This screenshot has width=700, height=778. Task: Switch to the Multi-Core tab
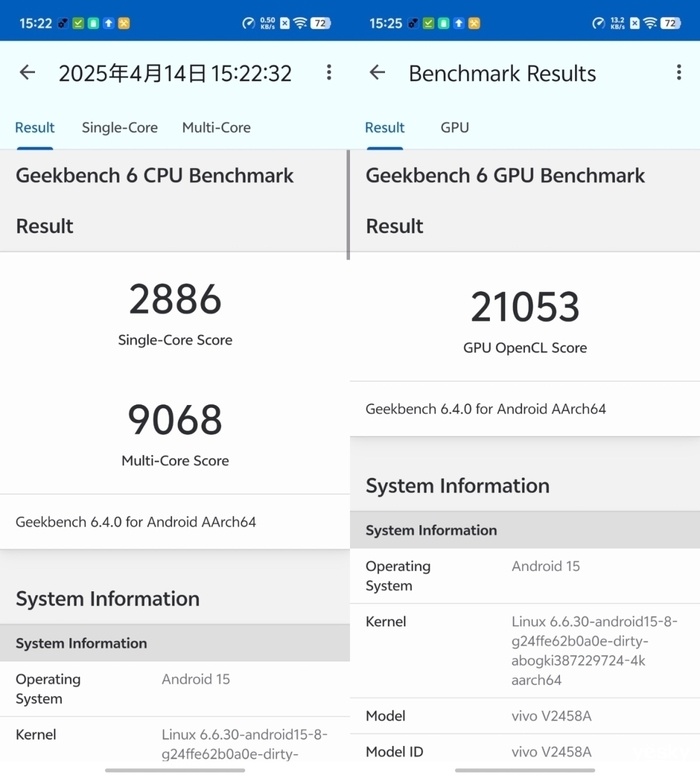click(216, 128)
